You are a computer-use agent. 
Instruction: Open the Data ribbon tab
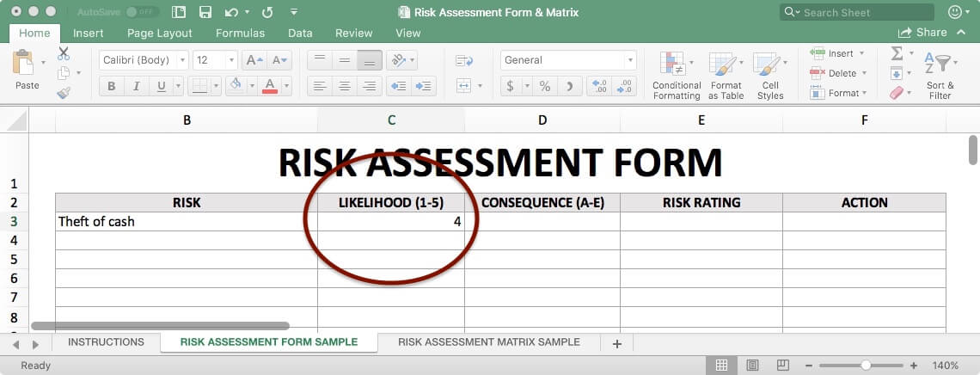point(300,34)
